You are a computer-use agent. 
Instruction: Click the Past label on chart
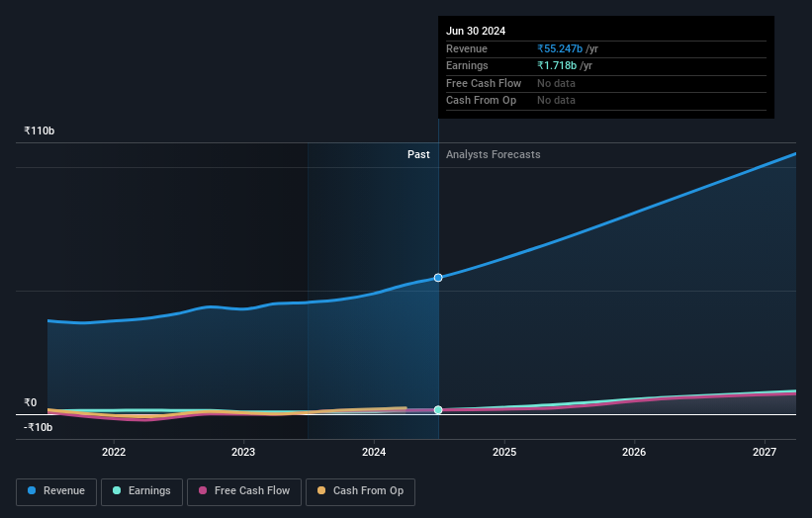click(x=418, y=155)
